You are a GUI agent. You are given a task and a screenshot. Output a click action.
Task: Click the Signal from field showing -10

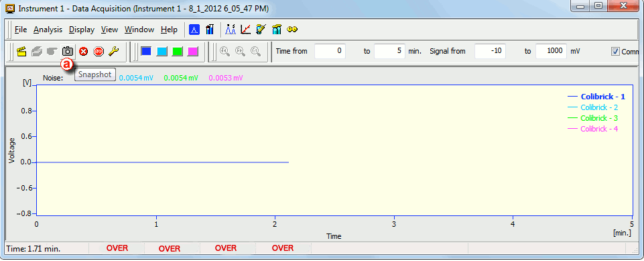[x=490, y=52]
